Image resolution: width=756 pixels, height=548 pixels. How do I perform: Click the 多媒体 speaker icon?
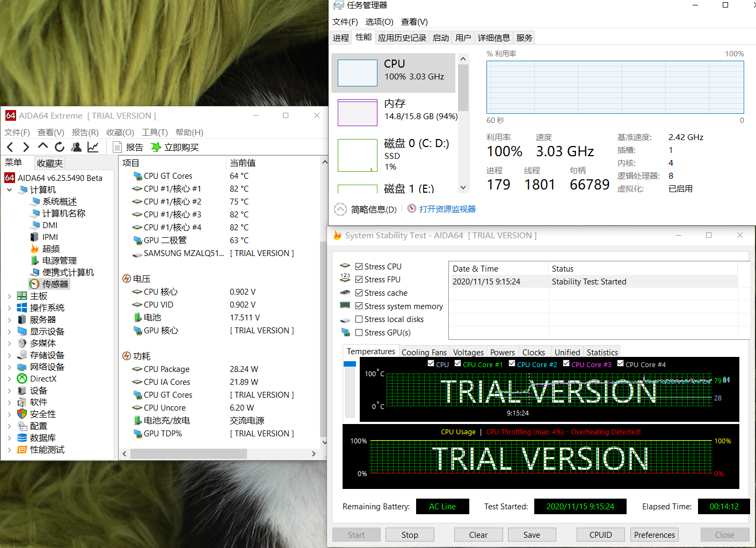(22, 343)
